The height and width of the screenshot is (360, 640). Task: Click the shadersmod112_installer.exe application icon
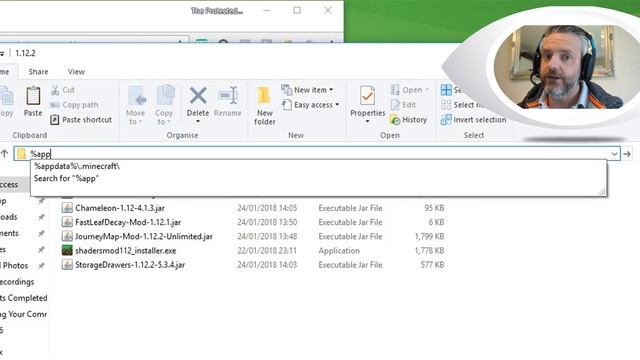click(67, 250)
